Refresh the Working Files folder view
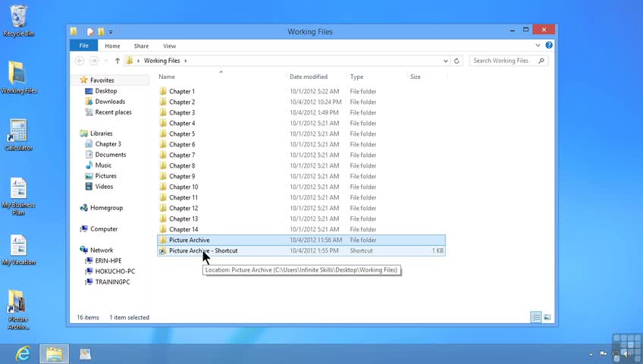The width and height of the screenshot is (643, 364). 456,61
